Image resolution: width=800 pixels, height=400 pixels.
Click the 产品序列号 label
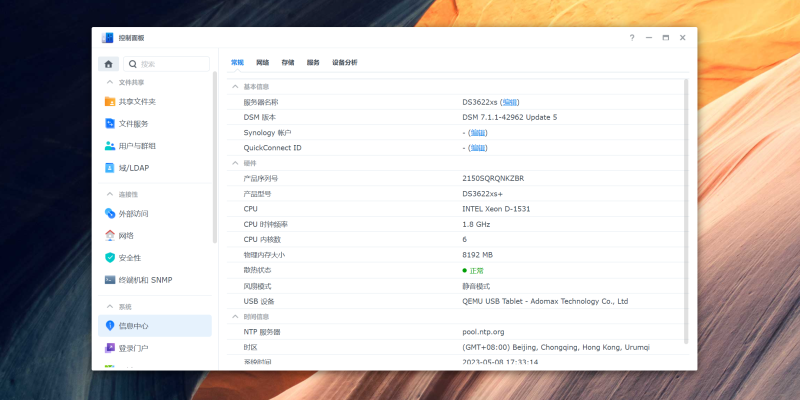(x=261, y=179)
